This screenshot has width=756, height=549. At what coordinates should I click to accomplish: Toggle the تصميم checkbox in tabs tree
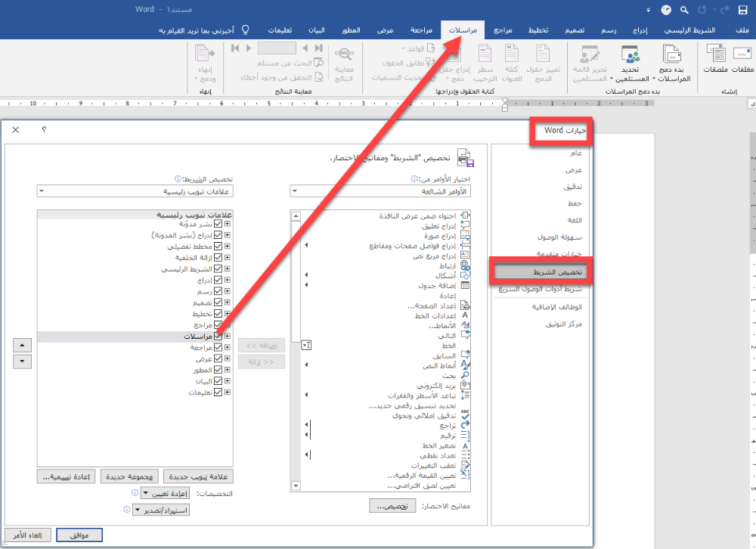[218, 302]
